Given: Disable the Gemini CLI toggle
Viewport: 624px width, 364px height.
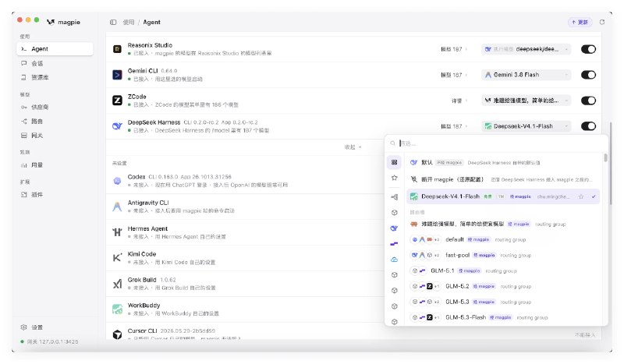Looking at the screenshot, I should 588,75.
